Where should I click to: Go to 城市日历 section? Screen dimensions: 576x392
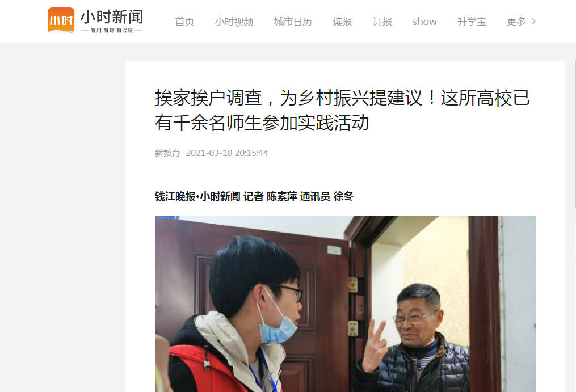click(293, 22)
